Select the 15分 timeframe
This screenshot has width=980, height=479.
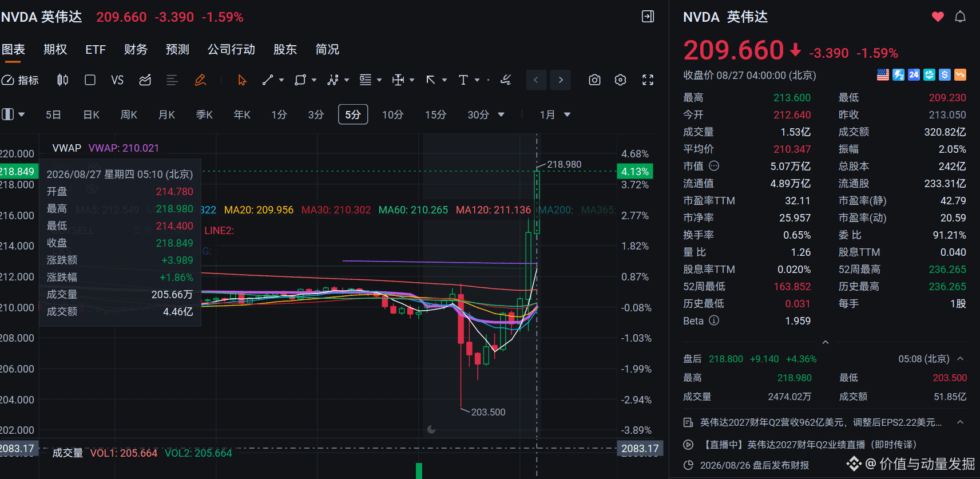(435, 115)
